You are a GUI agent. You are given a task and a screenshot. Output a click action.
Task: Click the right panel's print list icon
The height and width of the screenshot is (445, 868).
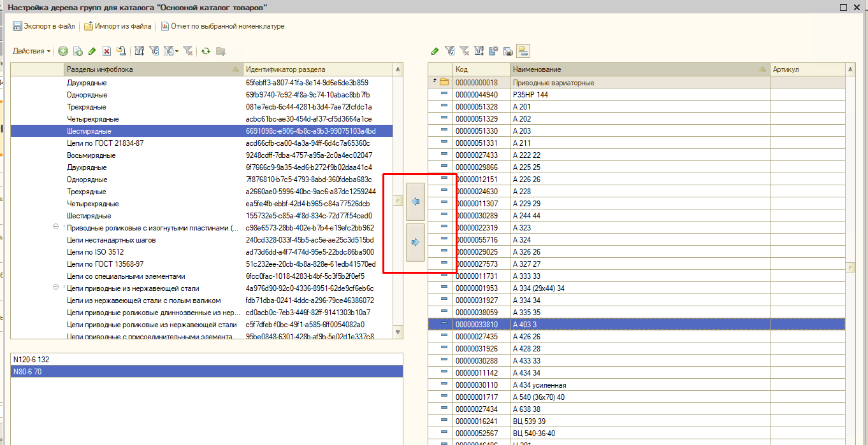pos(508,51)
